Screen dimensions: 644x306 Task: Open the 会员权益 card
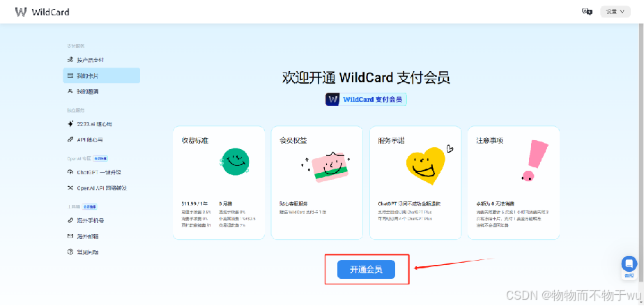pyautogui.click(x=316, y=183)
